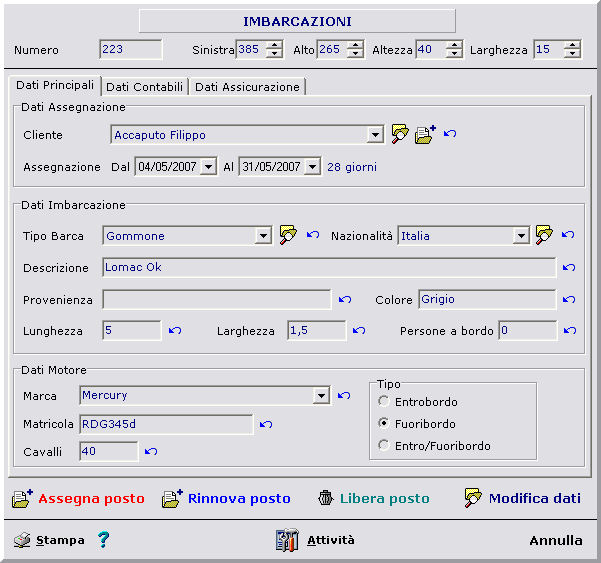Focus the Numero field showing 223

click(x=130, y=49)
